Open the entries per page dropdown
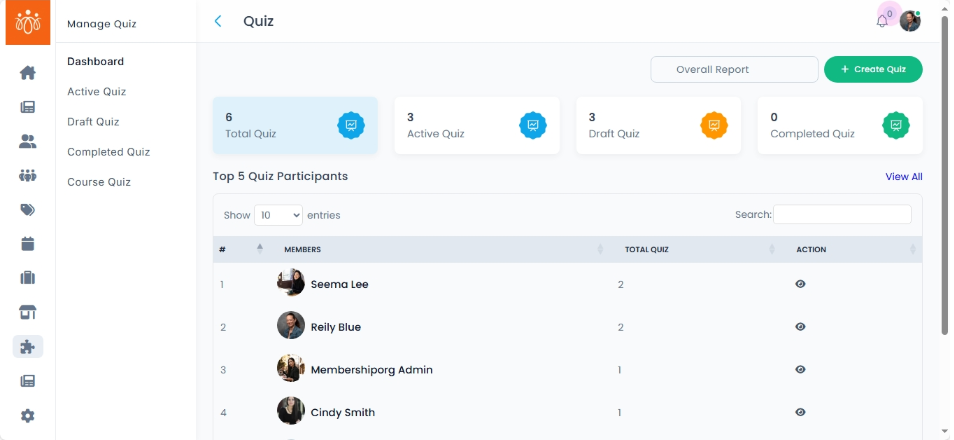The image size is (954, 440). 278,215
